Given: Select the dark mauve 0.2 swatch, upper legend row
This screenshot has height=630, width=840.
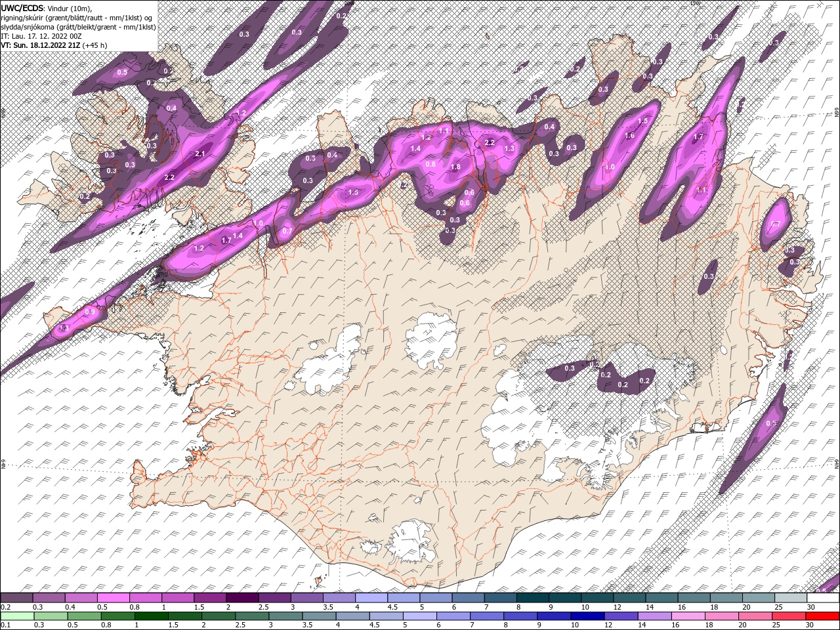Looking at the screenshot, I should 16,598.
